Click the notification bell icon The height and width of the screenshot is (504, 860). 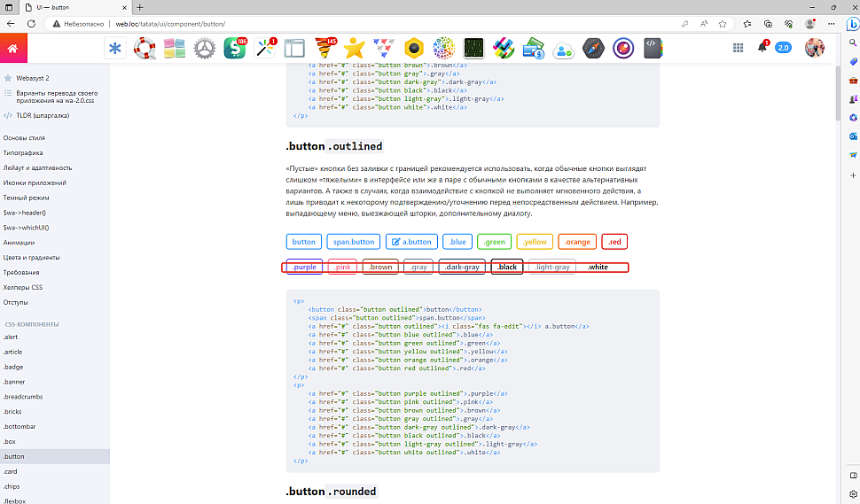pos(762,48)
